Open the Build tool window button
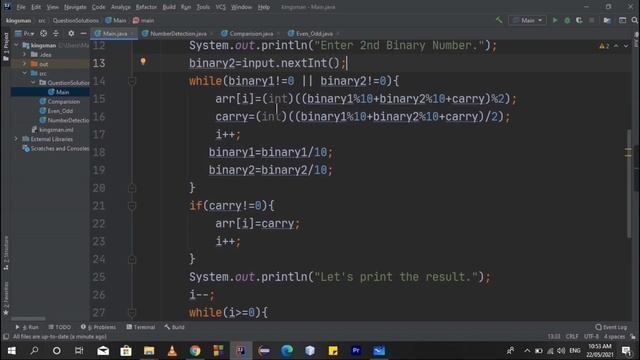The image size is (640, 360). (174, 327)
